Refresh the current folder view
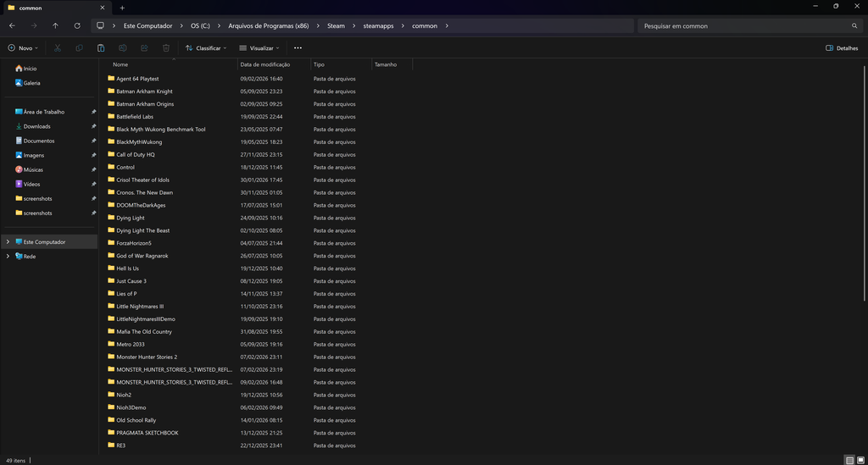 coord(77,26)
